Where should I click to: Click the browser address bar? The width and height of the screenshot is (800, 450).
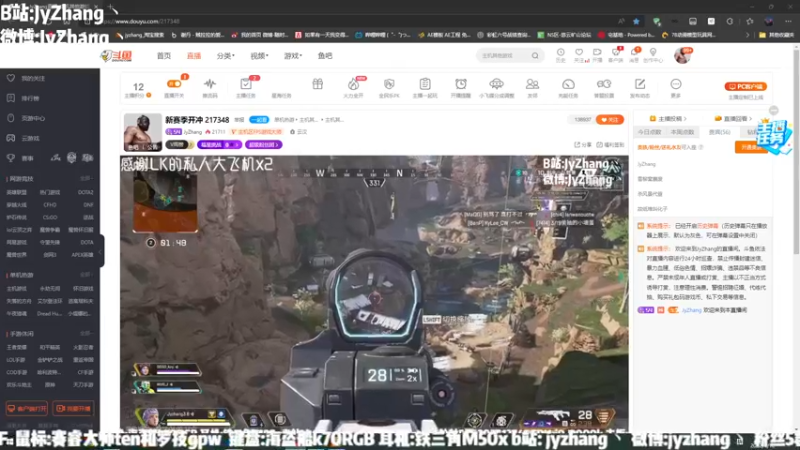point(357,21)
